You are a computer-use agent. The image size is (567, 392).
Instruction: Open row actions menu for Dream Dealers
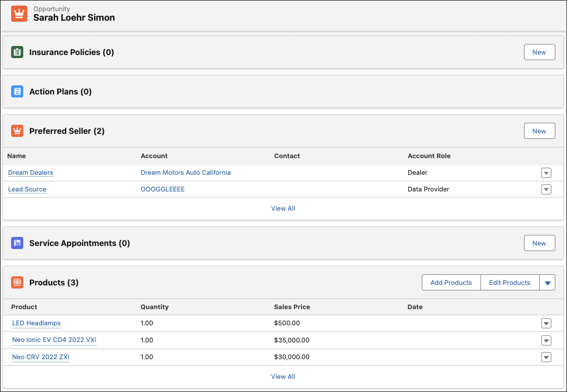point(546,173)
